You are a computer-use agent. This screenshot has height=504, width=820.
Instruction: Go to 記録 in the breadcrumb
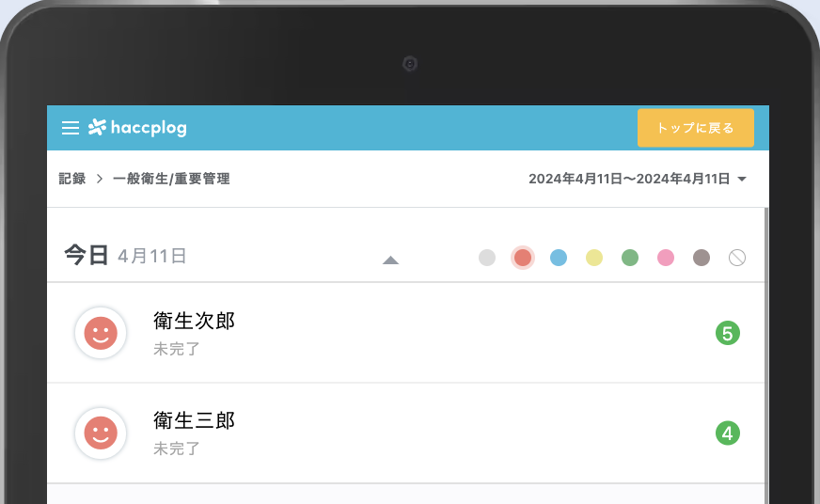[71, 179]
